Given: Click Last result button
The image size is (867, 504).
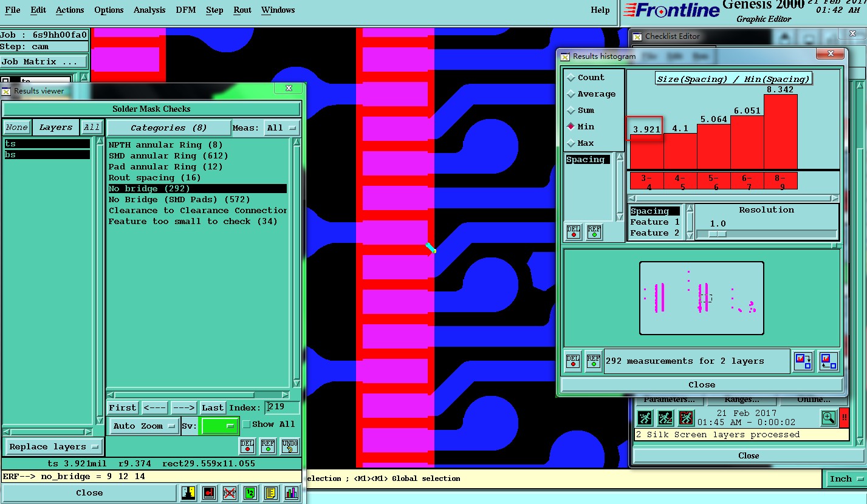Looking at the screenshot, I should click(213, 408).
